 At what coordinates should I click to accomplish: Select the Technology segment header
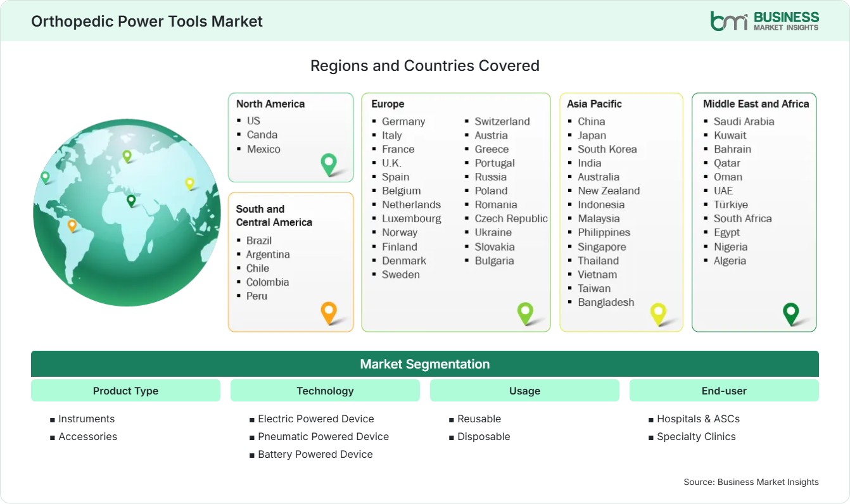[x=325, y=391]
